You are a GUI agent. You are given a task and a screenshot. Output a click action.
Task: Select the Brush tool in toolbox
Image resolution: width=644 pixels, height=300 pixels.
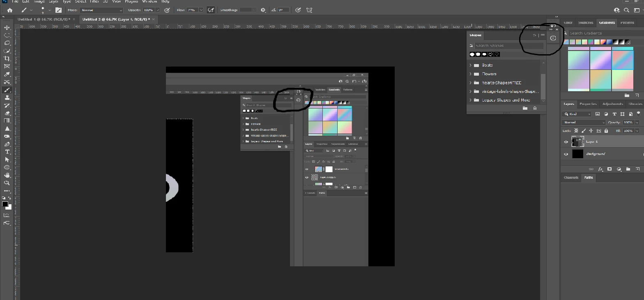click(7, 90)
